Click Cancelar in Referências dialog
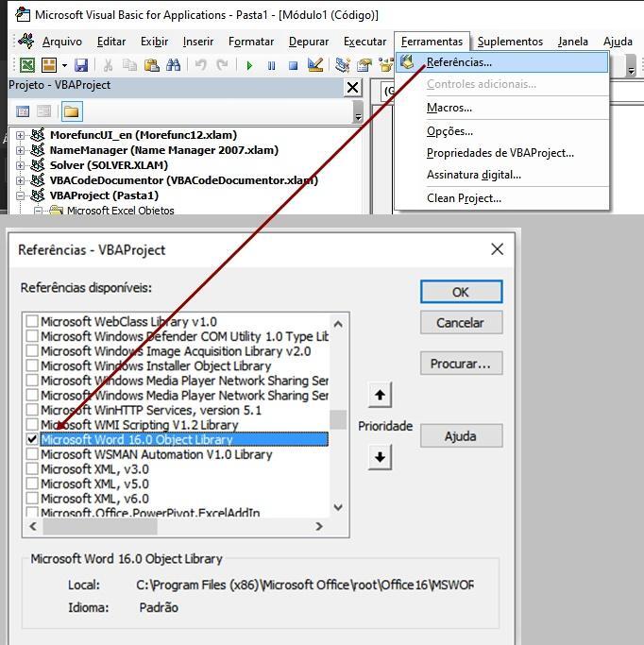 (461, 323)
